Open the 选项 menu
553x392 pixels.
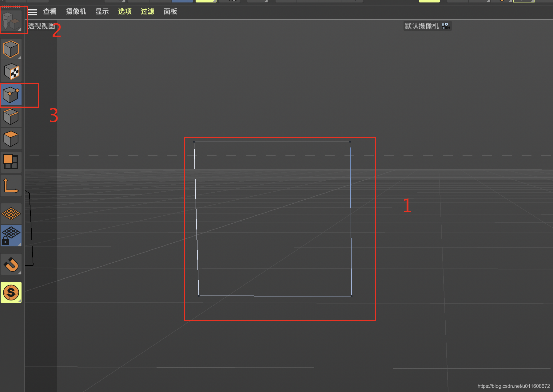click(x=125, y=12)
